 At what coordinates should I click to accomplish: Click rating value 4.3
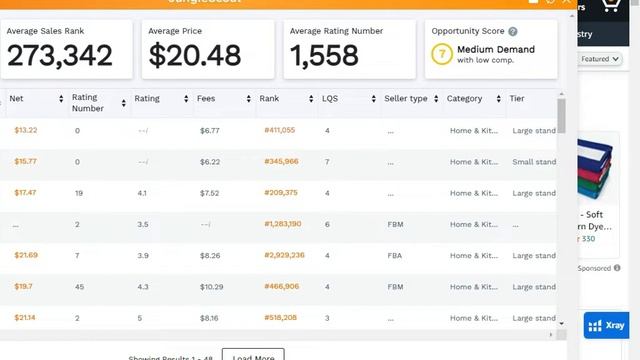pos(143,287)
